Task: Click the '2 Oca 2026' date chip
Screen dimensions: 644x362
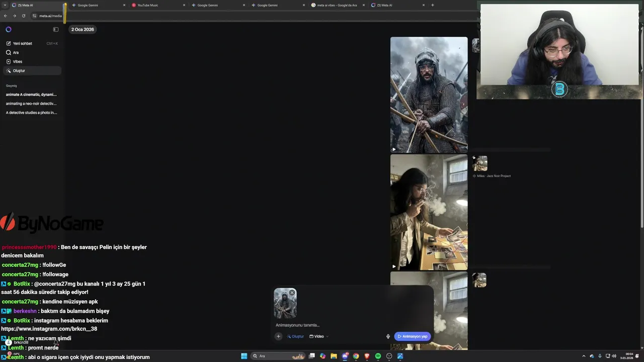Action: pos(83,30)
